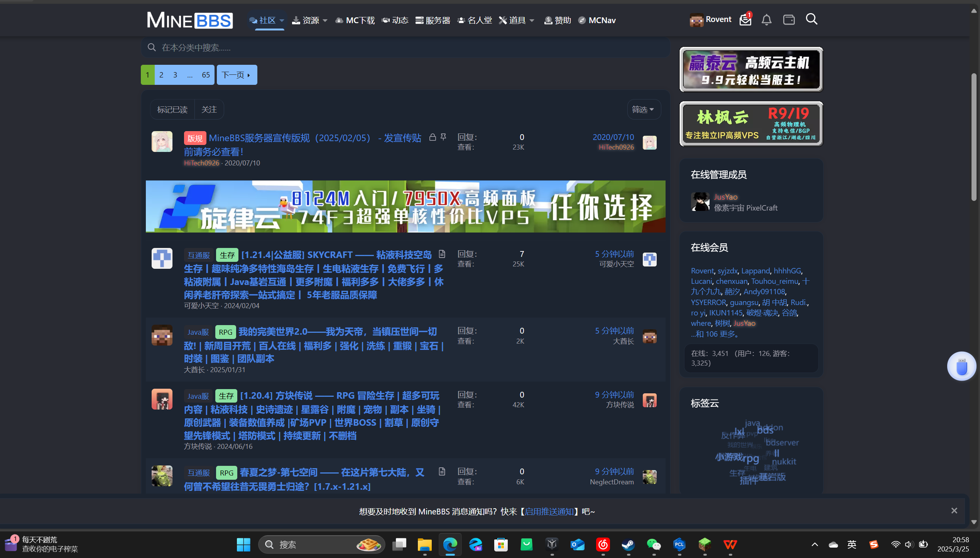Click 关注 button
Image resolution: width=980 pixels, height=558 pixels.
point(209,110)
